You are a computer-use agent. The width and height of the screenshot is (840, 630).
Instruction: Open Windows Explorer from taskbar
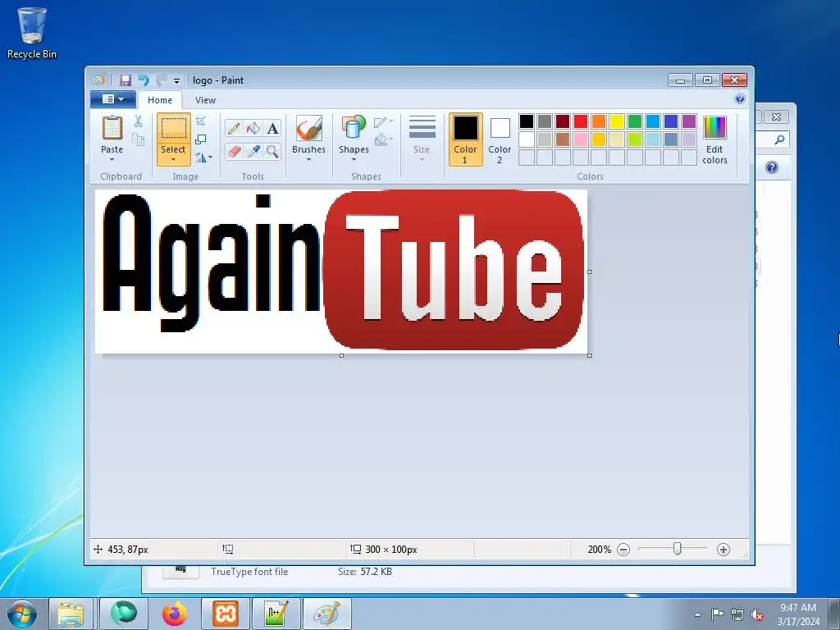pos(71,614)
